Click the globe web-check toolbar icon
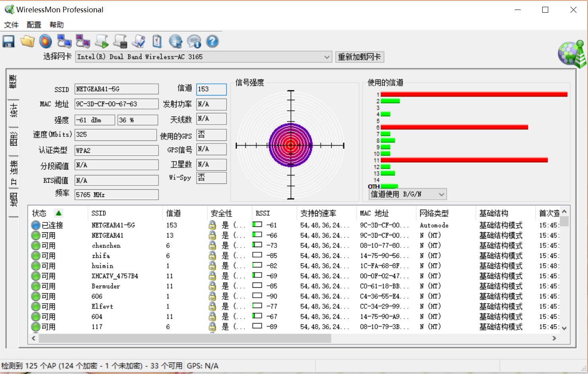This screenshot has height=374, width=588. click(175, 41)
